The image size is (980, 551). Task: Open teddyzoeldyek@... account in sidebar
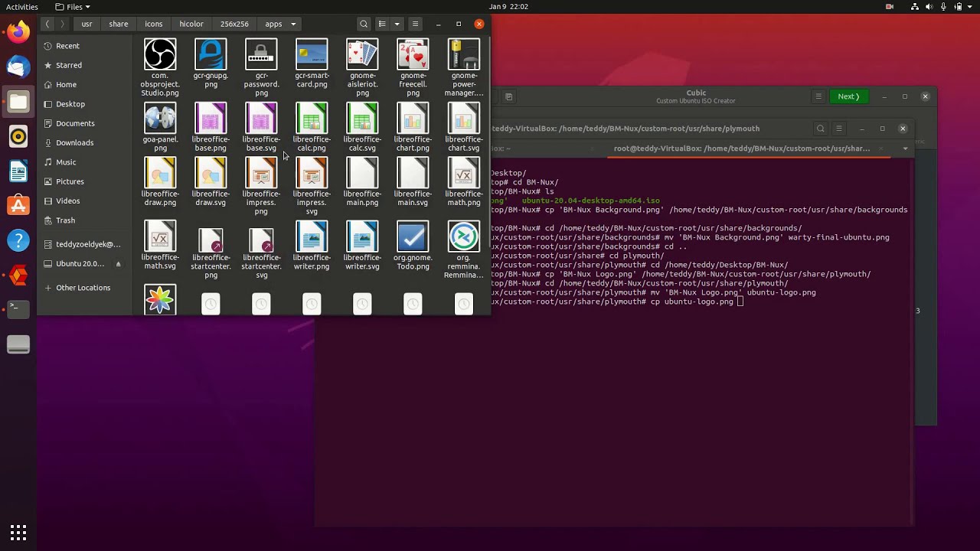[84, 244]
